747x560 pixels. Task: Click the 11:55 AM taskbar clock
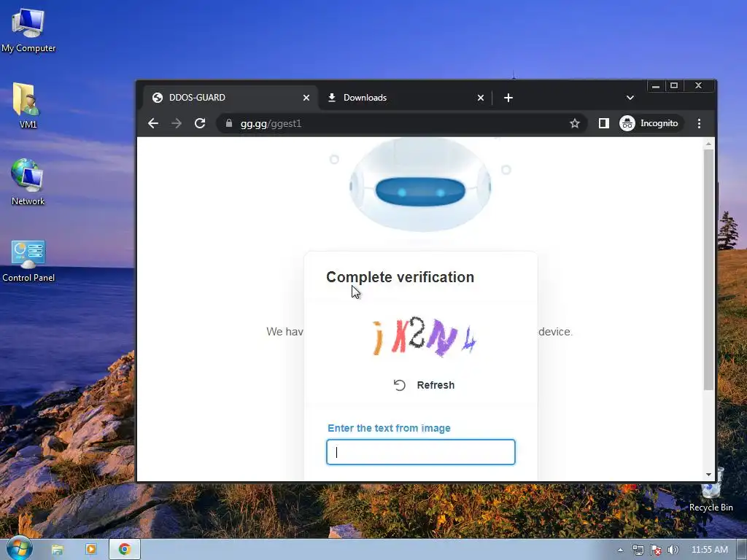(x=709, y=550)
